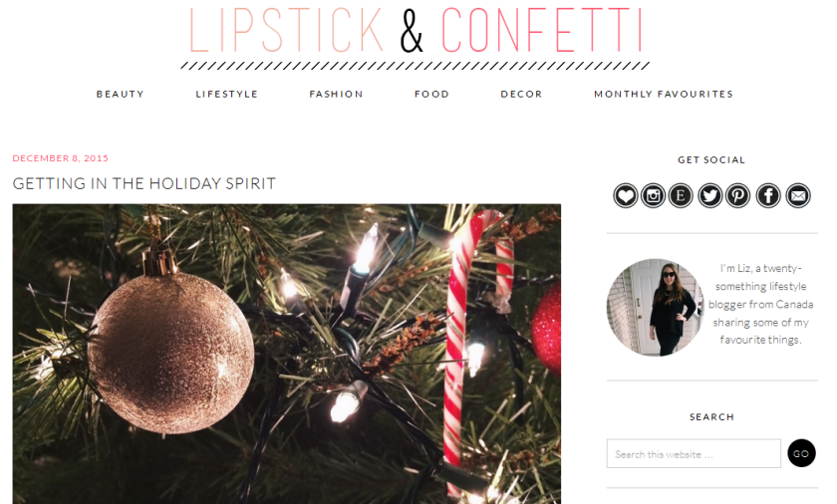Go to the Fashion section
837x504 pixels.
click(x=337, y=94)
